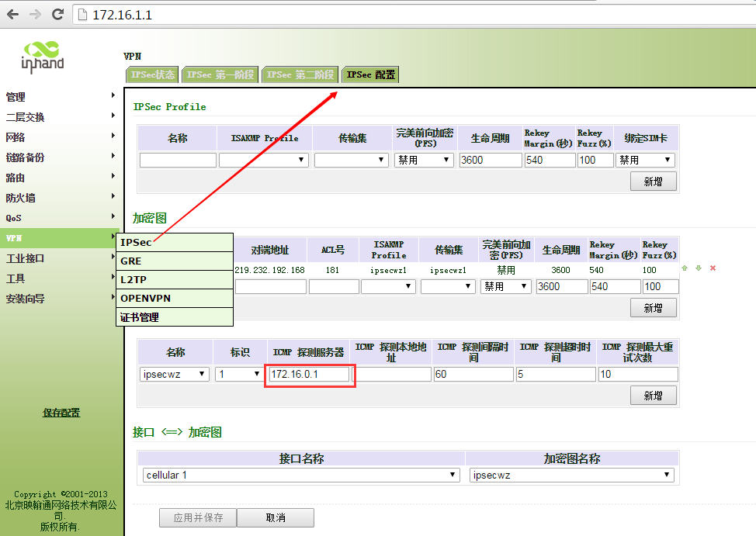Click the browser forward arrow
The image size is (756, 536).
[x=35, y=14]
